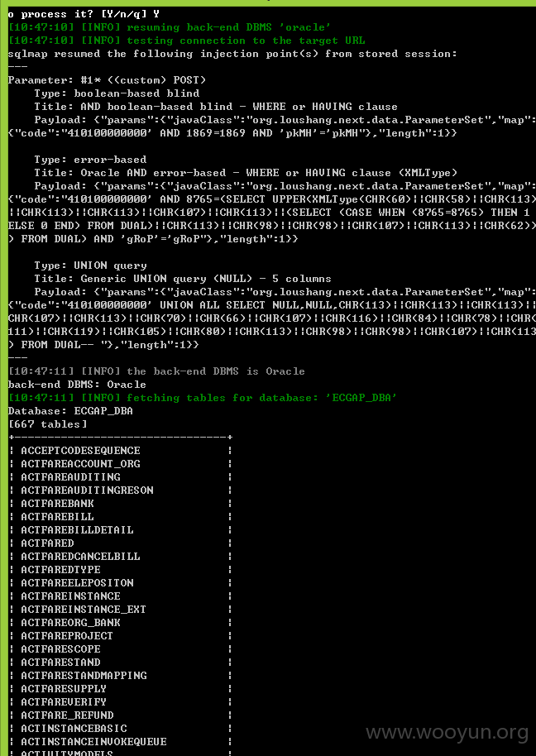
Task: Click the 'Parameter: #1* ((custom) POST)' line
Action: pyautogui.click(x=107, y=80)
